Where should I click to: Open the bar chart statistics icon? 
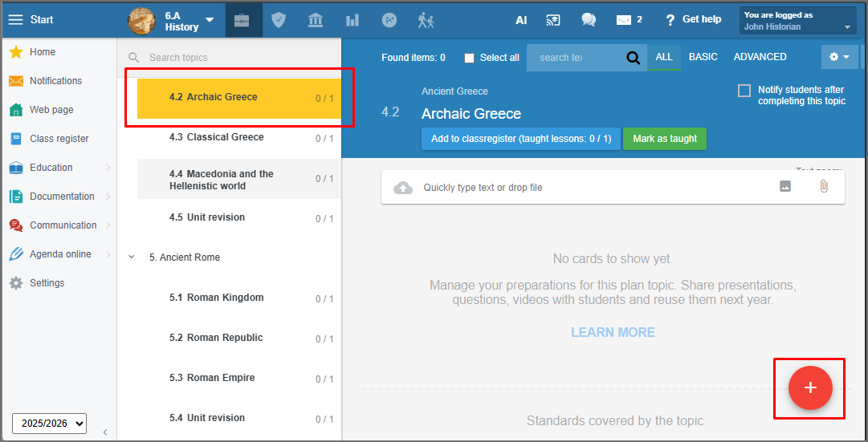(x=352, y=21)
